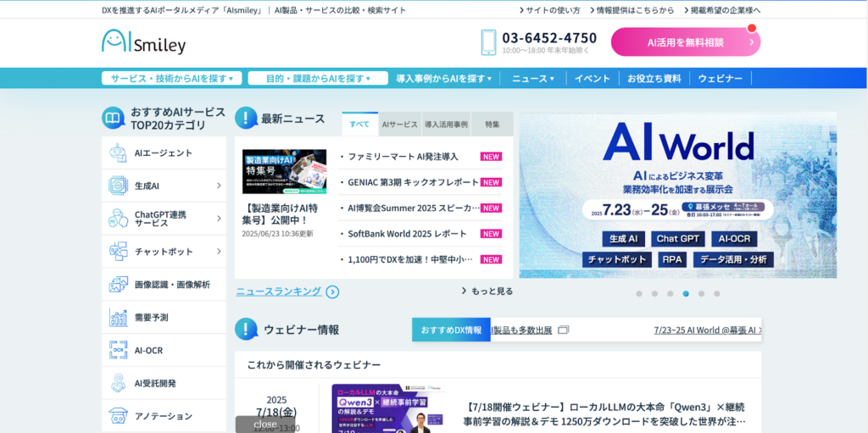Click the 生成AI chip icon
This screenshot has width=868, height=433.
118,186
